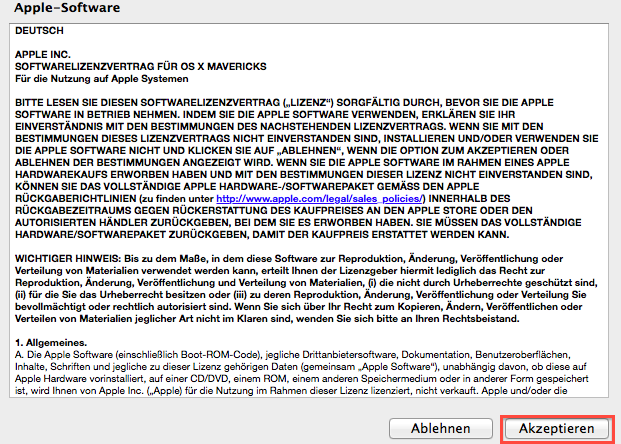Click the APPLE INC. line
621x444 pixels.
(x=43, y=54)
